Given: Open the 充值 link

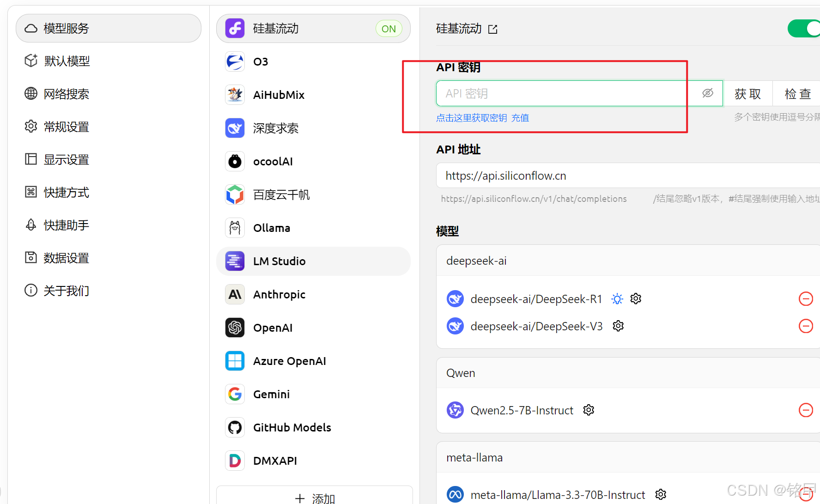Looking at the screenshot, I should coord(520,118).
